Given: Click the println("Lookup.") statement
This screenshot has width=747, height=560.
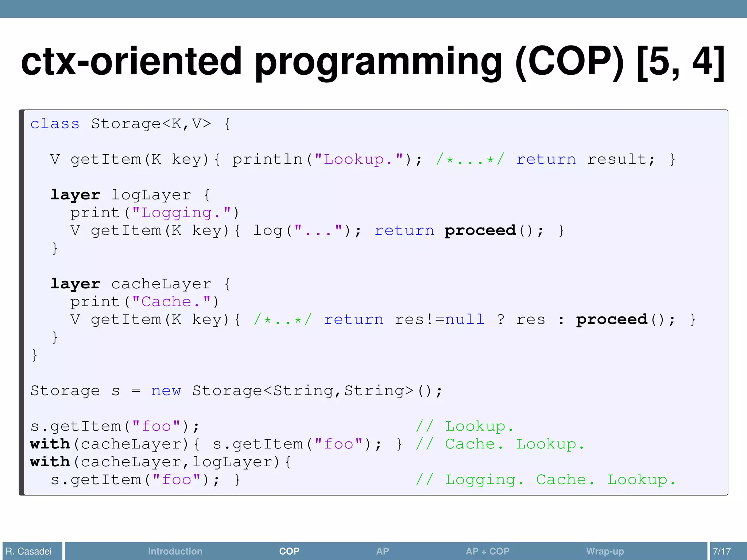Looking at the screenshot, I should (327, 159).
